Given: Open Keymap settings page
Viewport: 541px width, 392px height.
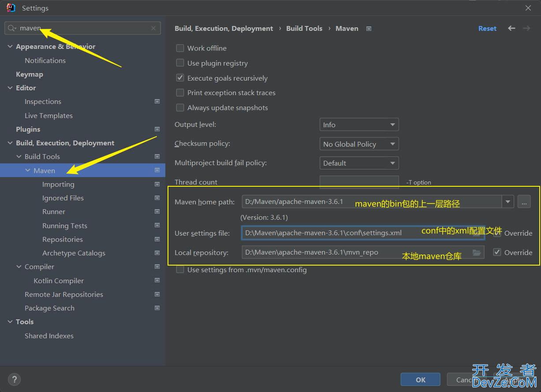Looking at the screenshot, I should [x=30, y=74].
